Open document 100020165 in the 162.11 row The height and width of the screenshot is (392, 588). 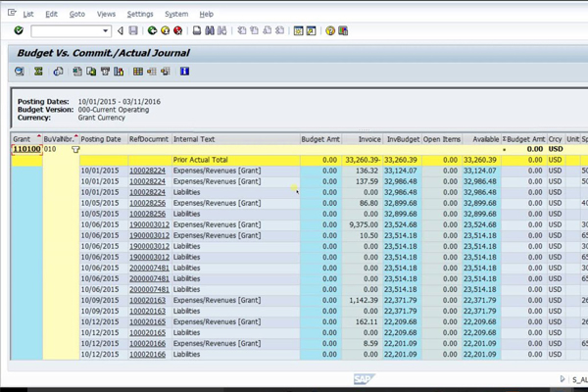(147, 321)
